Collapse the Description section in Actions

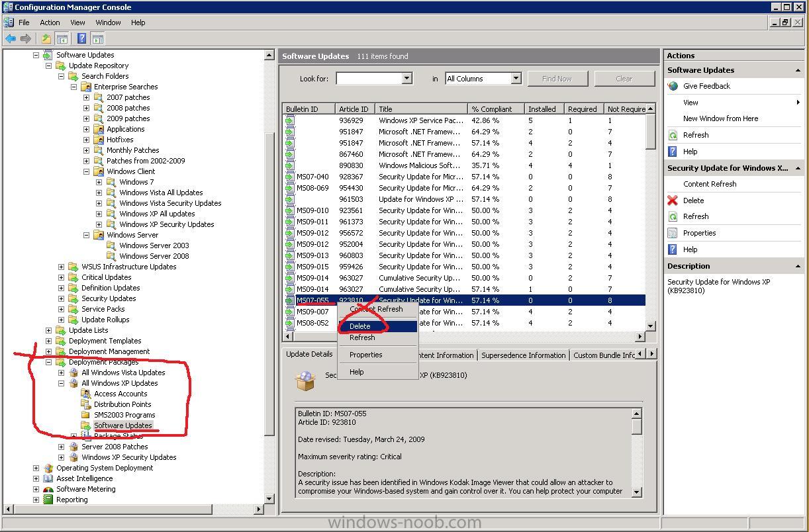(798, 266)
